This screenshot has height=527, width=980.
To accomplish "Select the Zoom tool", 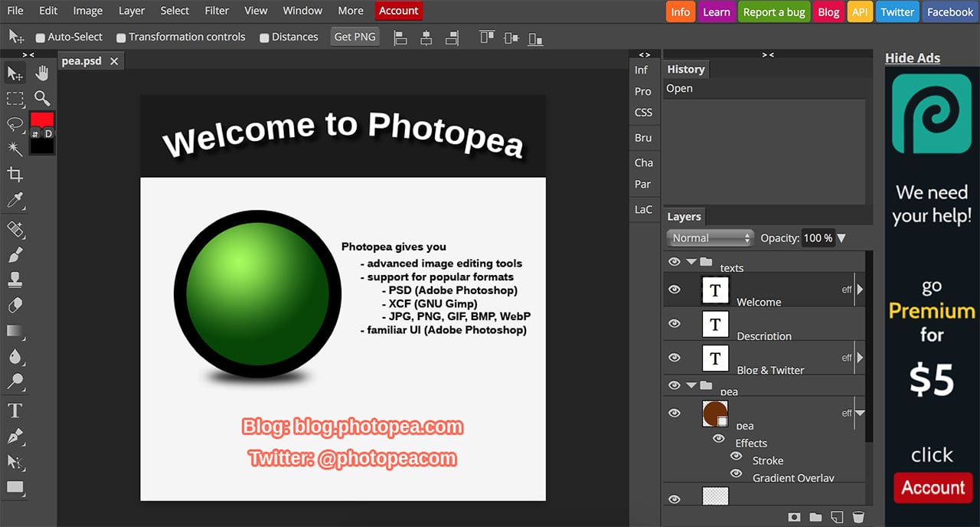I will click(x=42, y=98).
